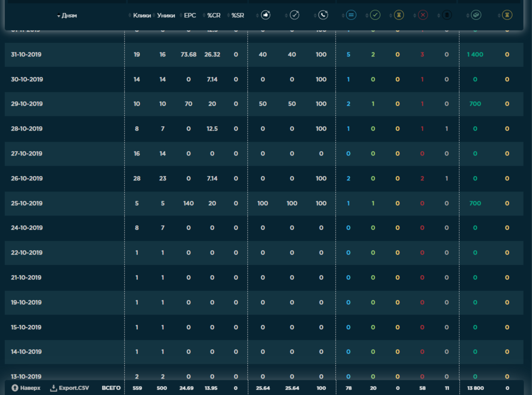This screenshot has width=532, height=395.
Task: Sort the table by Уники column
Action: (166, 16)
